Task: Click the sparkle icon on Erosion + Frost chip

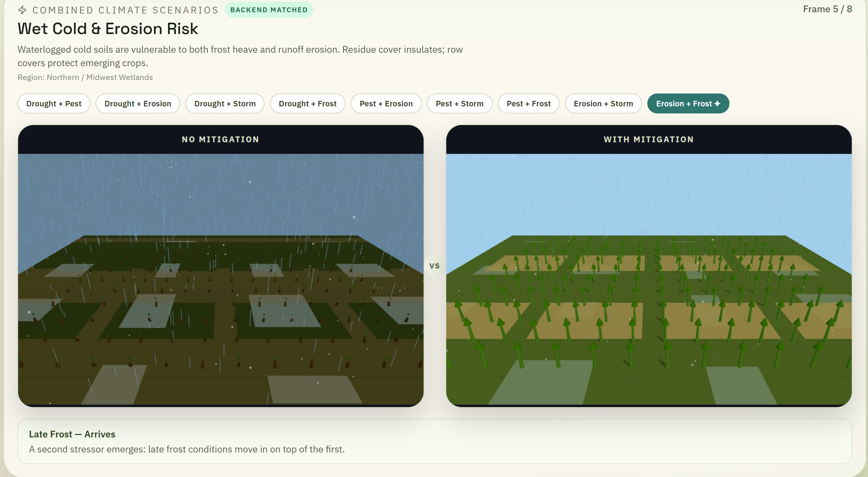Action: [x=718, y=104]
